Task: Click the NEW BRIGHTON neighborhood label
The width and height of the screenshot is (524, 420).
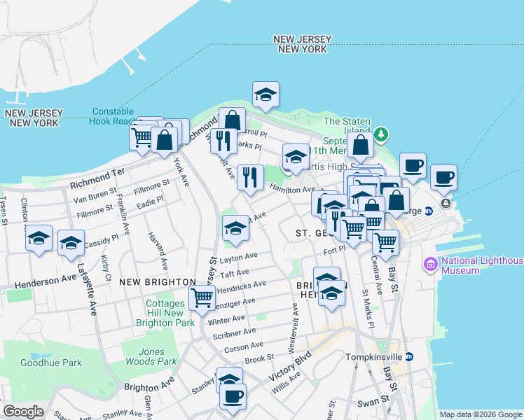Action: pyautogui.click(x=158, y=282)
